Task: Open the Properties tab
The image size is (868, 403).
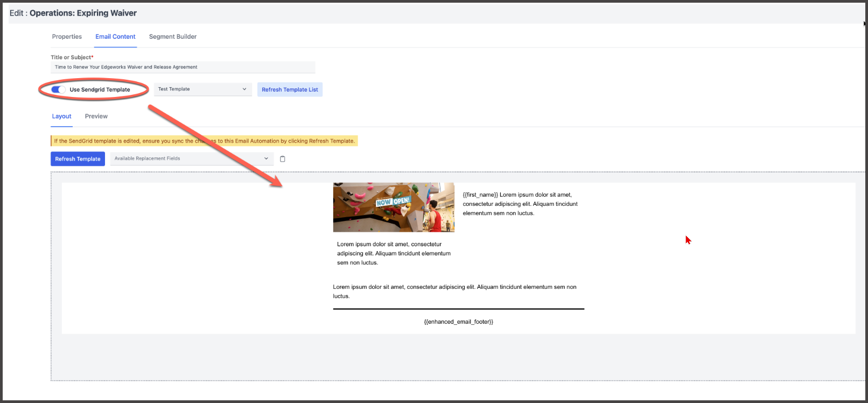Action: click(67, 37)
